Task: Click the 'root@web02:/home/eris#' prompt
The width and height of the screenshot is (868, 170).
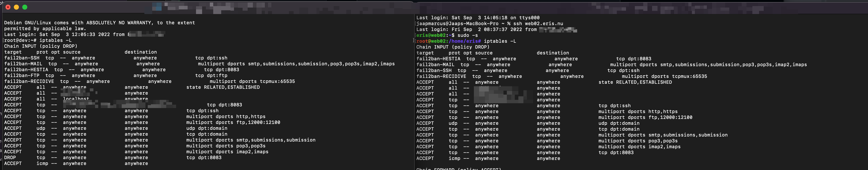Action: 448,41
